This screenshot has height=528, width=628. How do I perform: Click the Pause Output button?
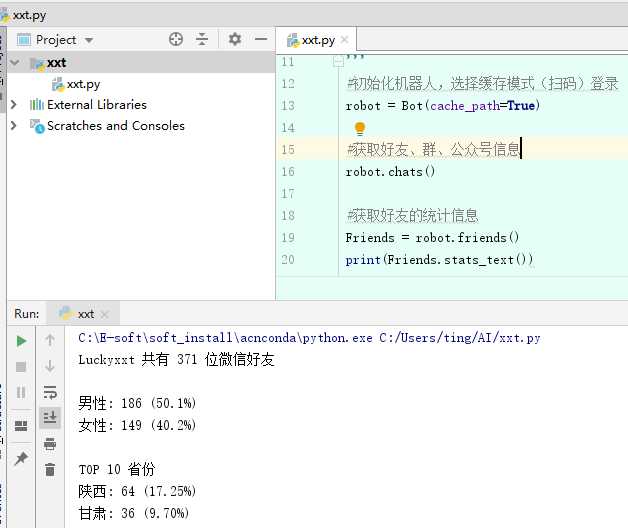(x=21, y=393)
